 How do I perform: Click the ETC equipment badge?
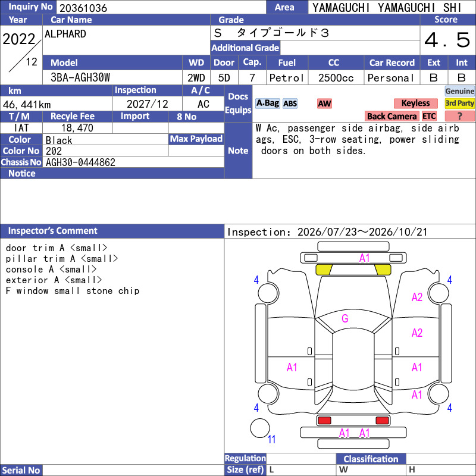[x=429, y=116]
